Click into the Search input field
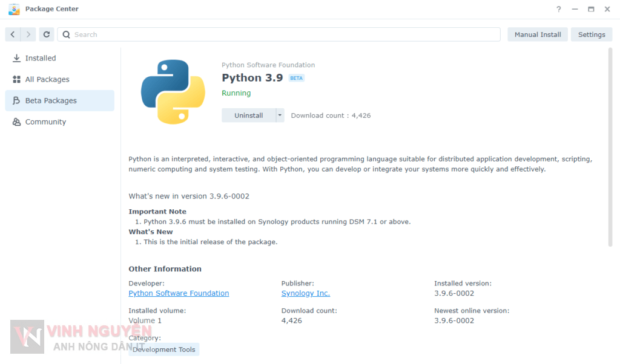This screenshot has height=364, width=620. (x=285, y=34)
